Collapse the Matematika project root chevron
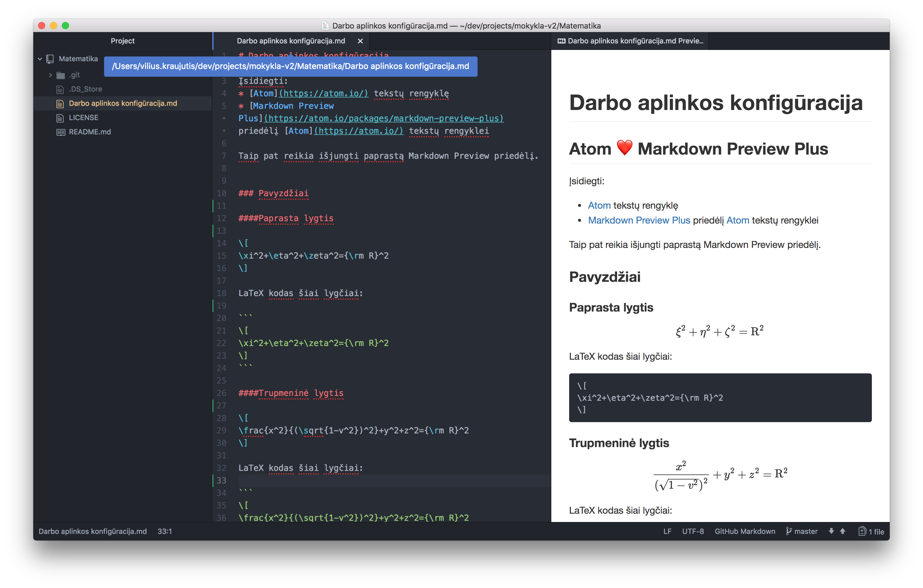 pos(40,59)
